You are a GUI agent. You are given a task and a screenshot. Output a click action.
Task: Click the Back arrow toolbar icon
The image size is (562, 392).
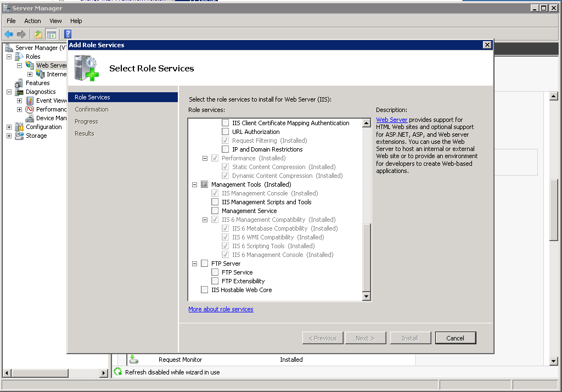pos(9,35)
